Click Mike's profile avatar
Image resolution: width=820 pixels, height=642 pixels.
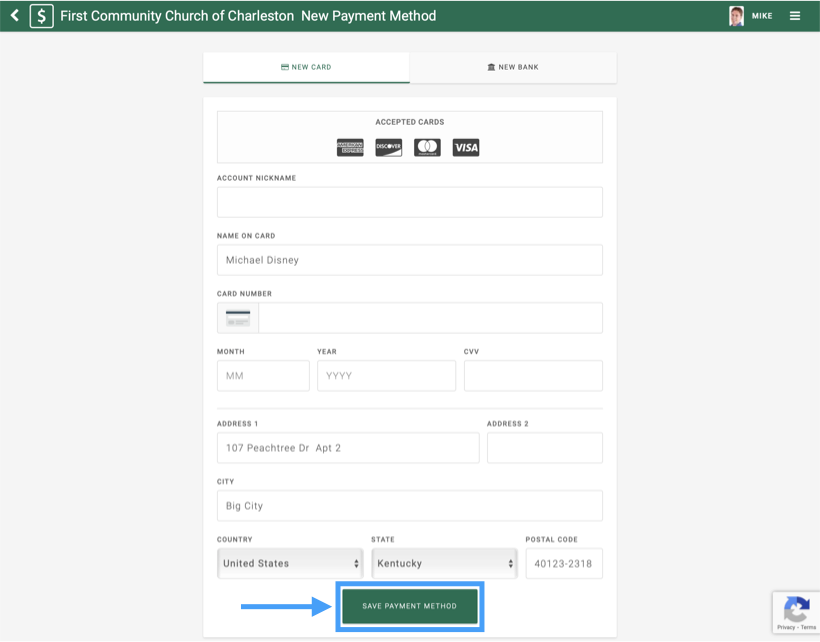(737, 16)
